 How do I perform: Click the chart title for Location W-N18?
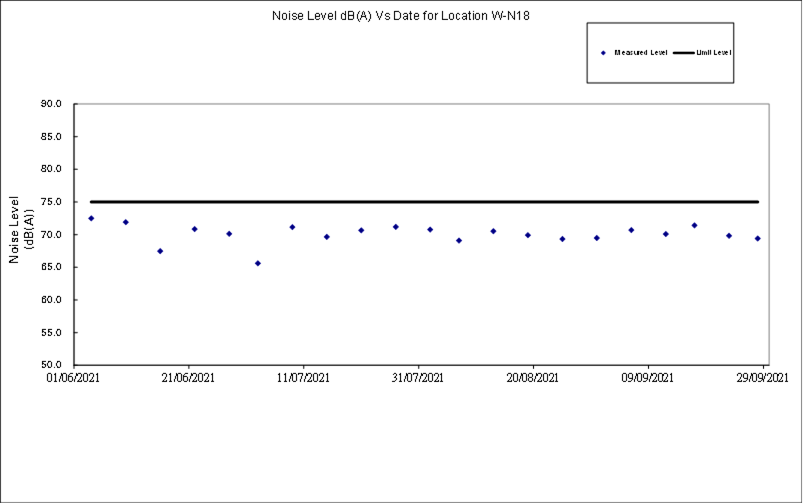(401, 16)
